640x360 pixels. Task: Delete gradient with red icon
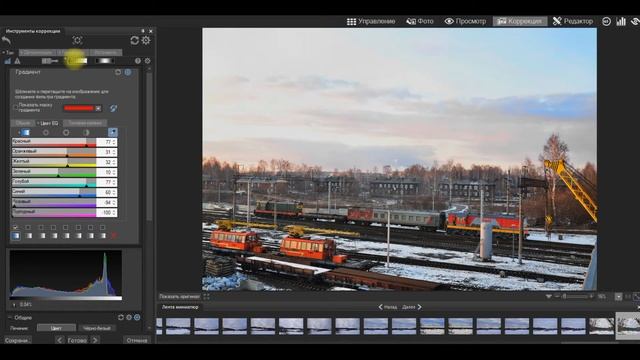pos(114,236)
